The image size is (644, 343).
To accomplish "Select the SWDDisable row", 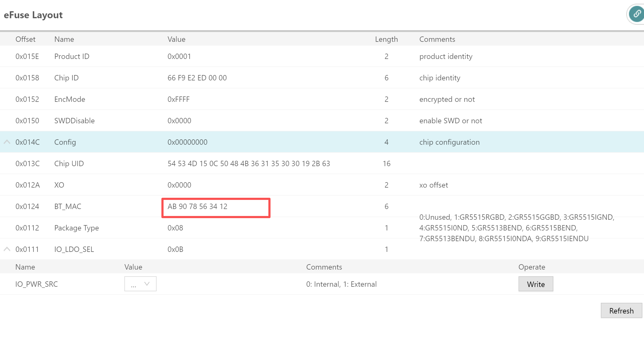I will tap(322, 121).
